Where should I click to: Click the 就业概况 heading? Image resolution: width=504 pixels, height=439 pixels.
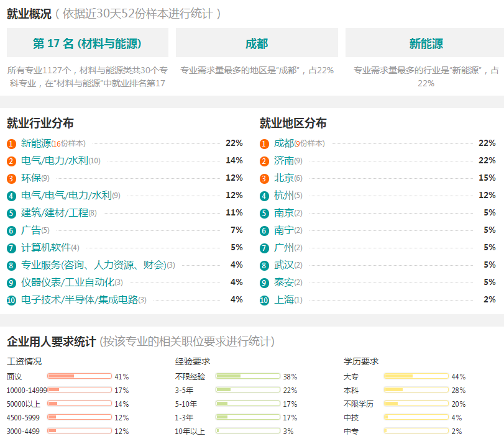29,14
